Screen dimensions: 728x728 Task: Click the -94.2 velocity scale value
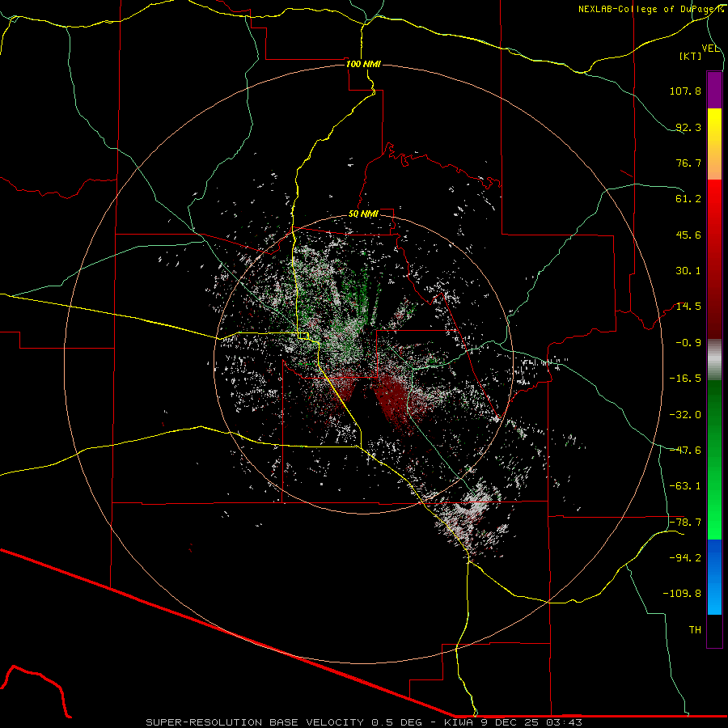pos(685,558)
